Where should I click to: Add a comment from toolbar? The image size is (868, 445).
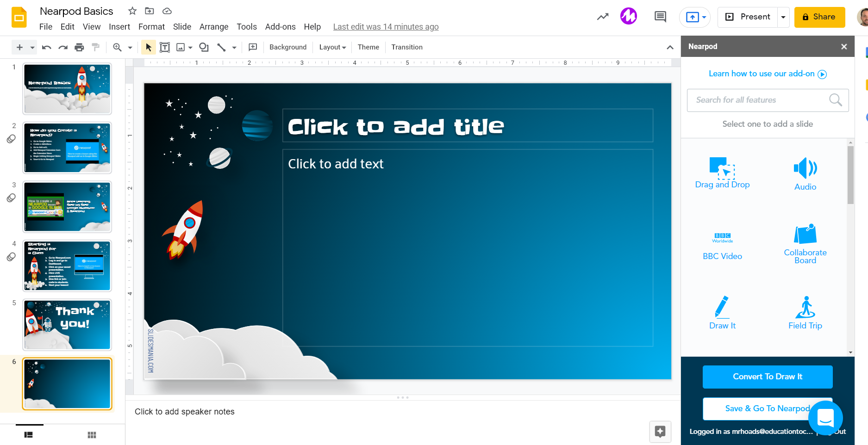click(253, 47)
